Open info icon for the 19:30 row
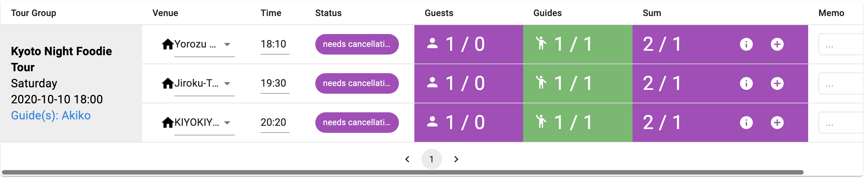 point(746,83)
